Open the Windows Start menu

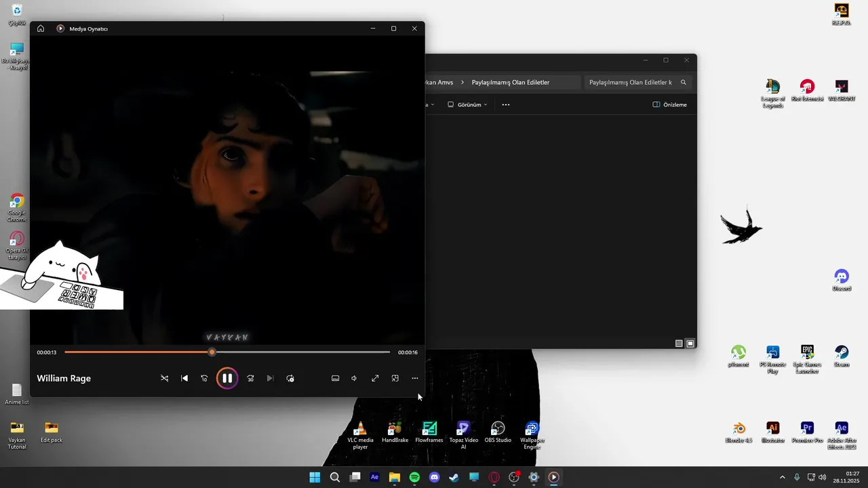pos(315,477)
